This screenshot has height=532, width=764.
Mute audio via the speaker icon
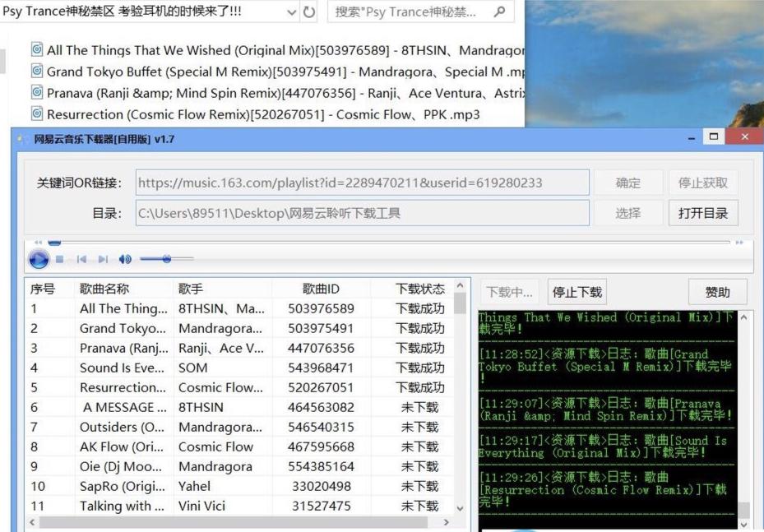click(x=125, y=260)
